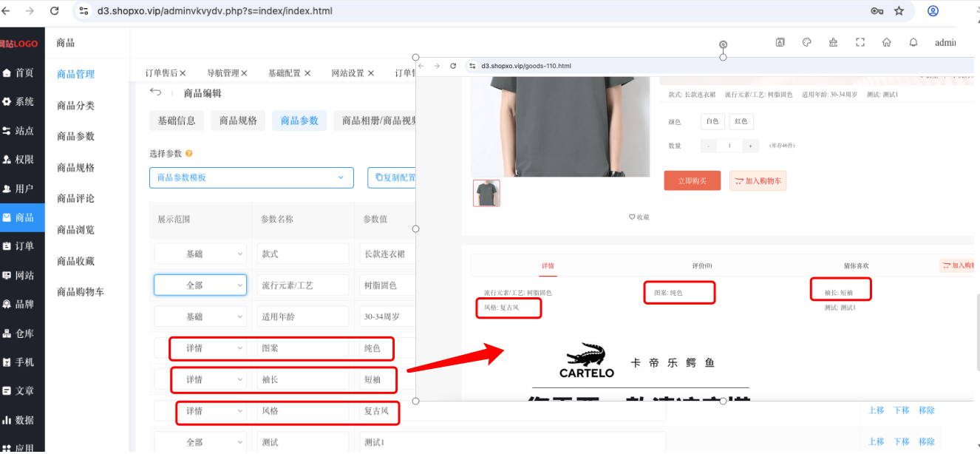This screenshot has height=454, width=980.
Task: Bookmark this page with the star icon
Action: point(899,11)
